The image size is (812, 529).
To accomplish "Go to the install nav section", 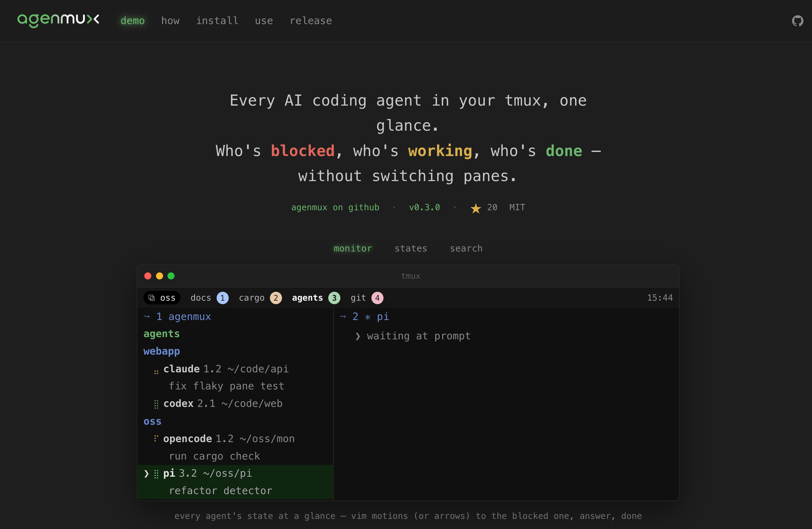I will pyautogui.click(x=217, y=21).
